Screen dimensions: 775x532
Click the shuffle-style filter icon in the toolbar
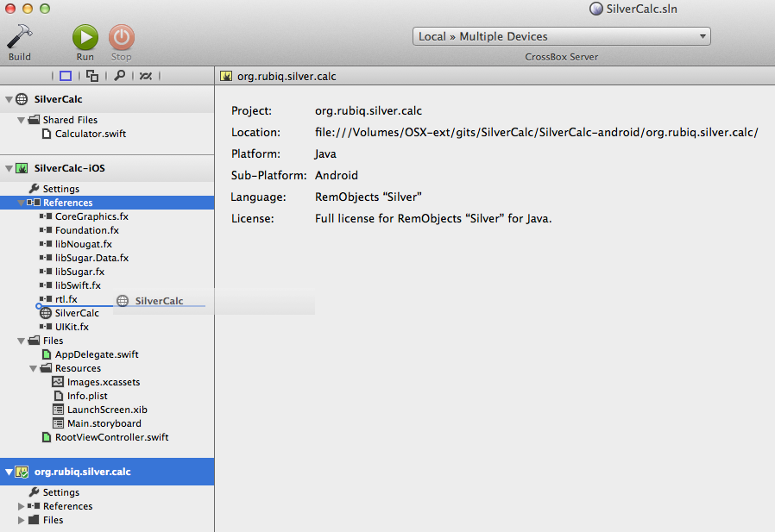click(145, 75)
